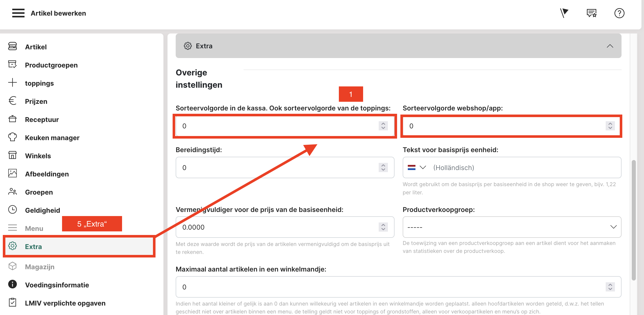Open the Productgroepen menu item
The height and width of the screenshot is (315, 644).
[51, 65]
